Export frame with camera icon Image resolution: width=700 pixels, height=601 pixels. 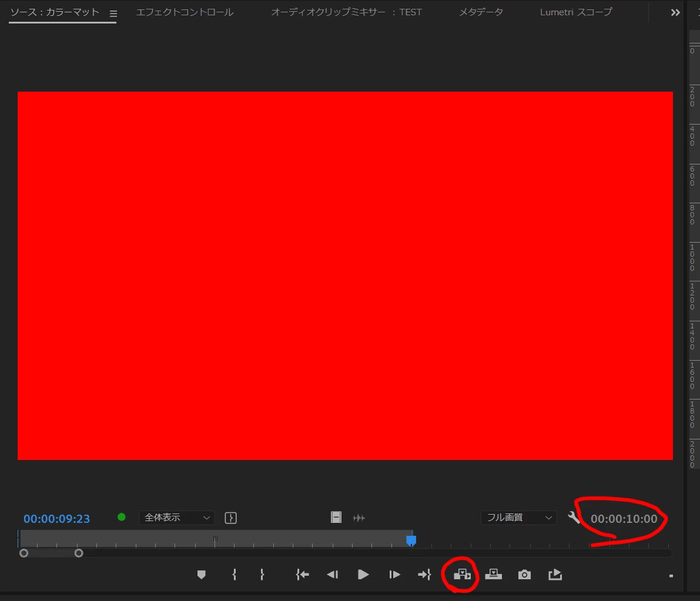[x=524, y=575]
